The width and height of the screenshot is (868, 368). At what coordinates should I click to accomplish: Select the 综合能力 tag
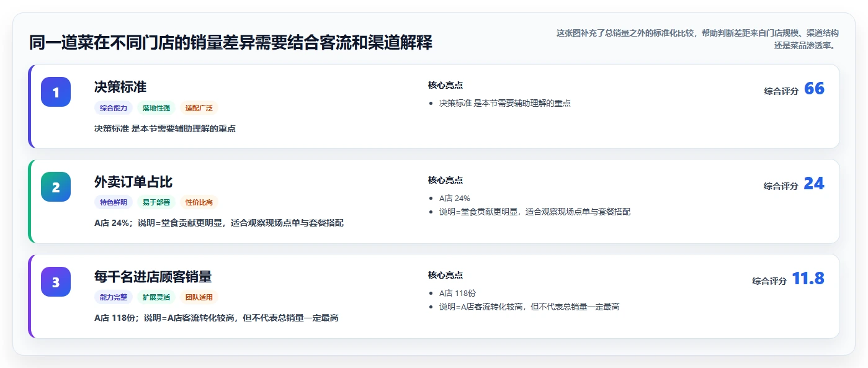pyautogui.click(x=114, y=108)
